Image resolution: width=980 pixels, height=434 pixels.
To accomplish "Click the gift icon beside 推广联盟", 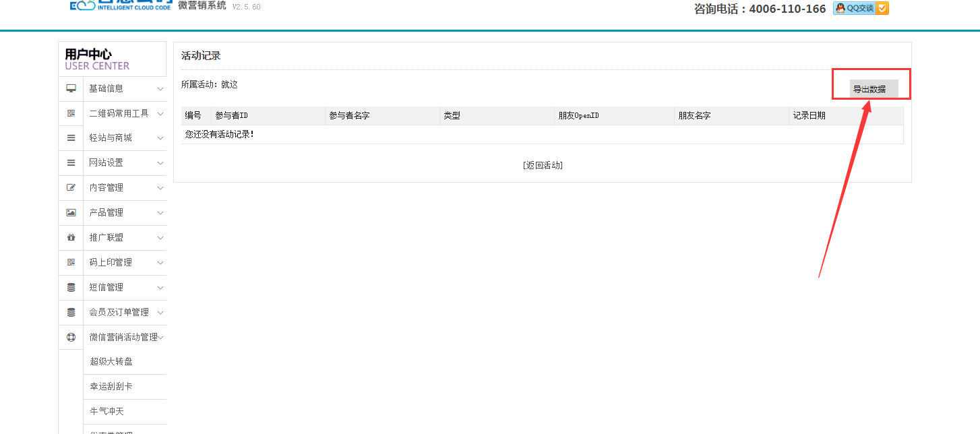I will 71,237.
